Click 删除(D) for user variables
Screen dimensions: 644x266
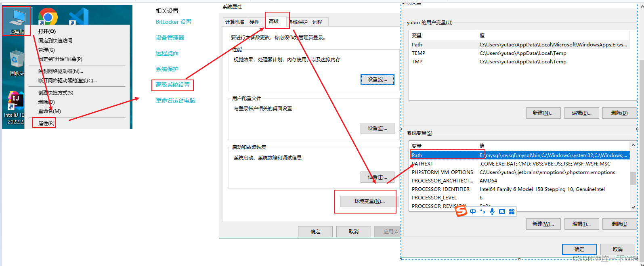[619, 113]
